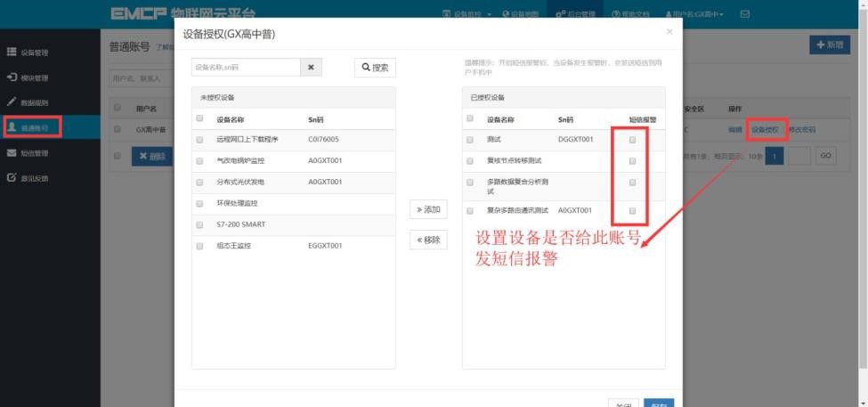Enable 短信报警 for 复核节点转移测试

[633, 161]
